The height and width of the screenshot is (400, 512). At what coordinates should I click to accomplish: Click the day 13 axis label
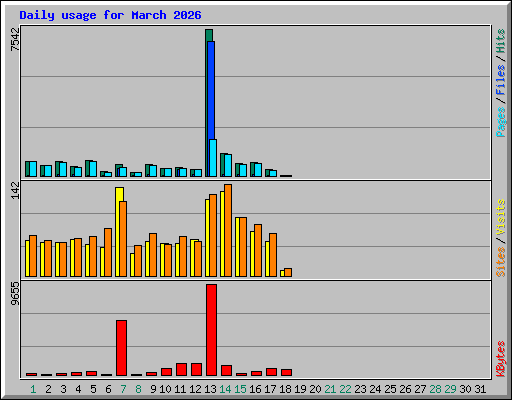coord(210,389)
